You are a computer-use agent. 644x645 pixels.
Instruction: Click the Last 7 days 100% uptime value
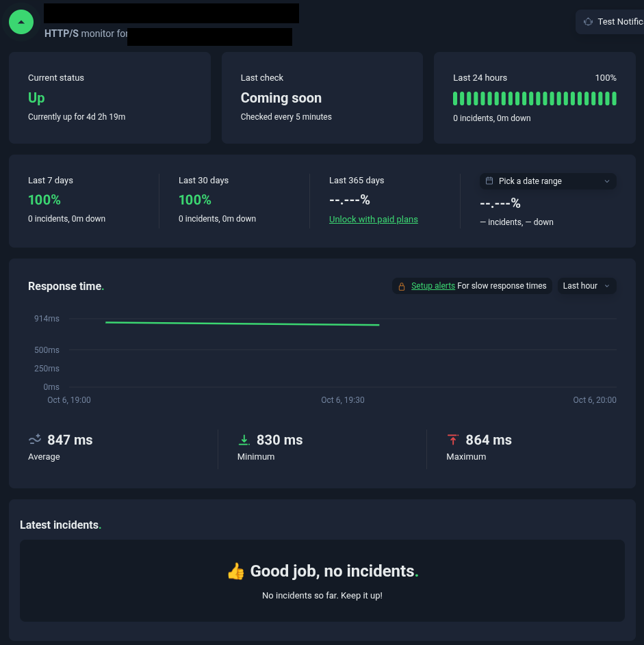click(x=44, y=200)
